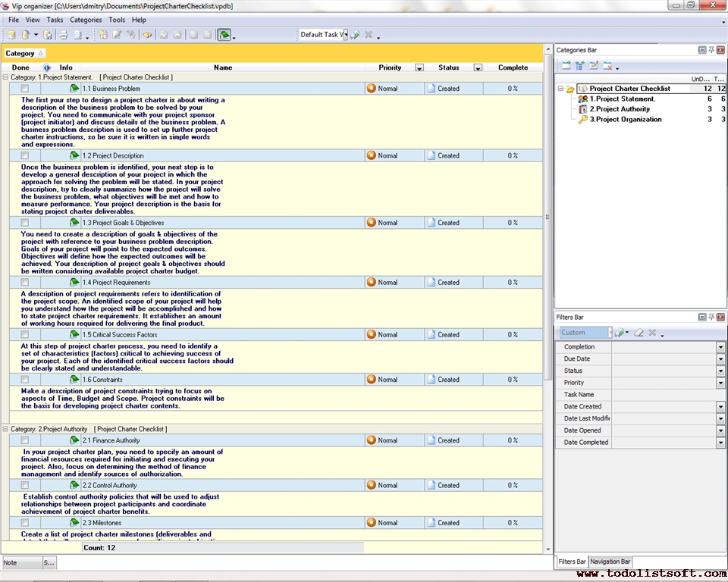This screenshot has height=582, width=728.
Task: Click the Category grouping button
Action: click(x=24, y=53)
